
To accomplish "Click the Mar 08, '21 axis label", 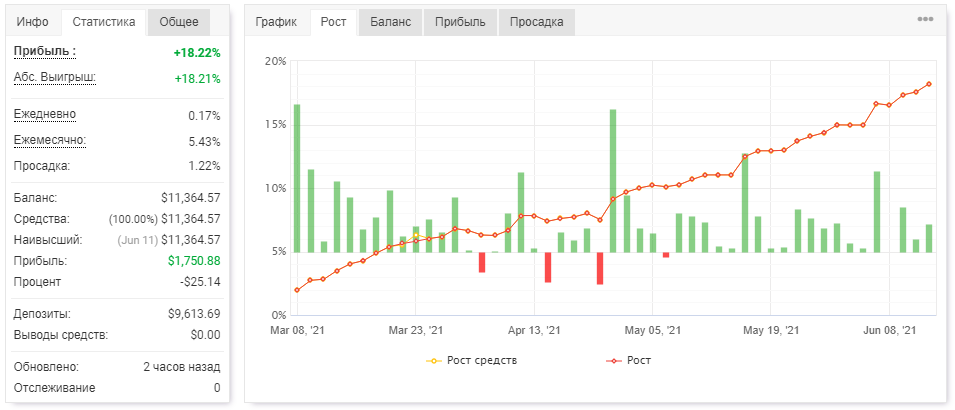I will coord(297,331).
